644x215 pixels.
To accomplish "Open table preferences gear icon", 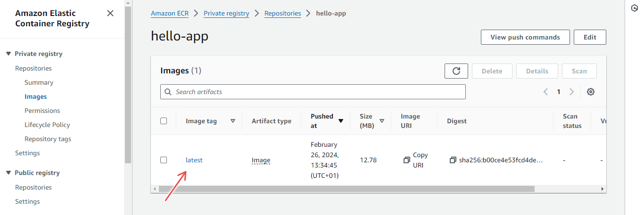I will click(x=590, y=92).
